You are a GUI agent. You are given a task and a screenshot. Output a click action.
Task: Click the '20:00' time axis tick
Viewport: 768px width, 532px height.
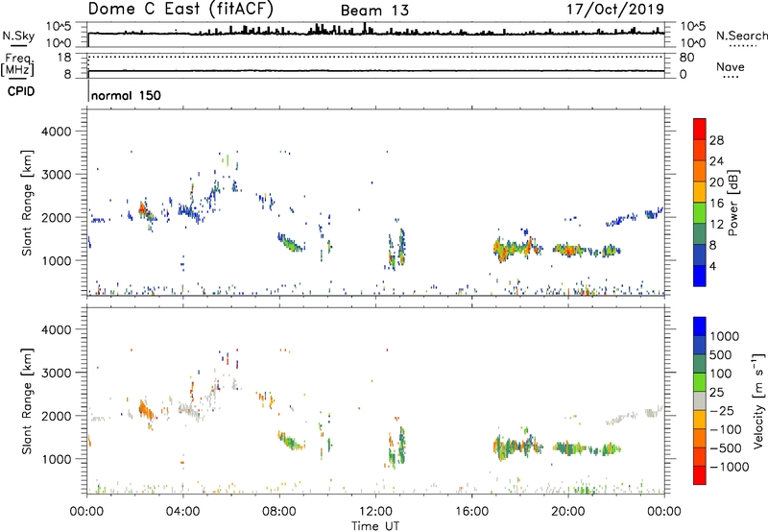(x=568, y=512)
